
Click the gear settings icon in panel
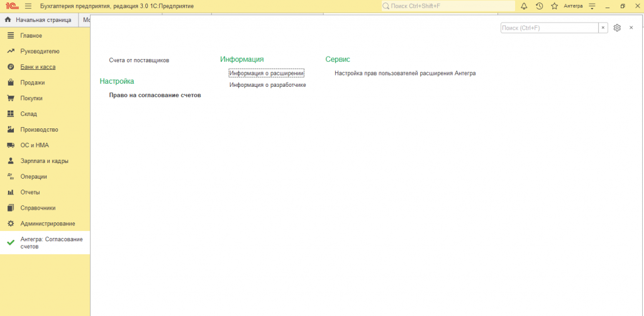tap(617, 28)
